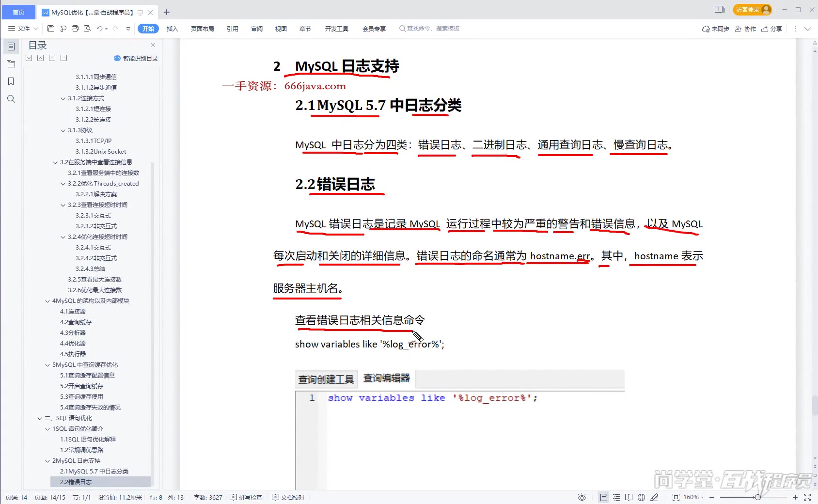Switch to web layout globe icon

coord(641,497)
